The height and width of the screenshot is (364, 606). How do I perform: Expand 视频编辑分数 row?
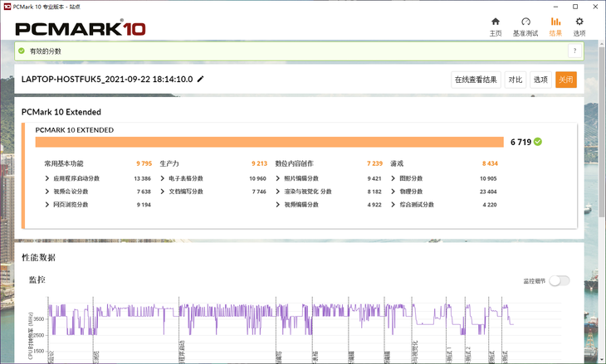(x=277, y=205)
